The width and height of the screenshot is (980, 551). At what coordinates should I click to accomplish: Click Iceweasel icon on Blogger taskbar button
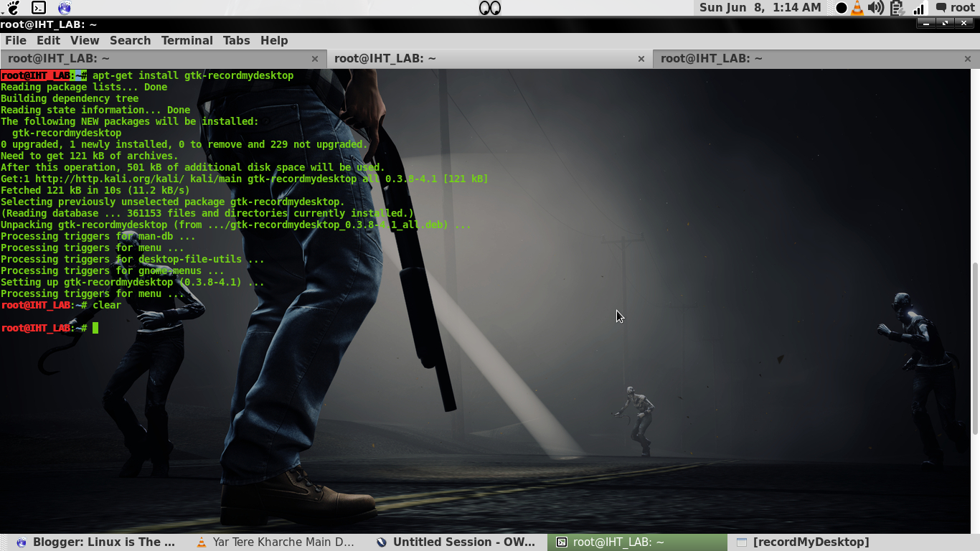[x=22, y=542]
